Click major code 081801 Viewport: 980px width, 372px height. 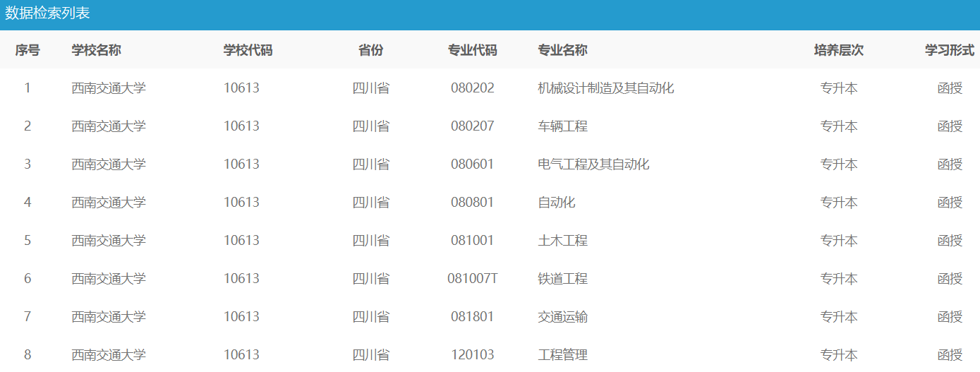pos(473,317)
